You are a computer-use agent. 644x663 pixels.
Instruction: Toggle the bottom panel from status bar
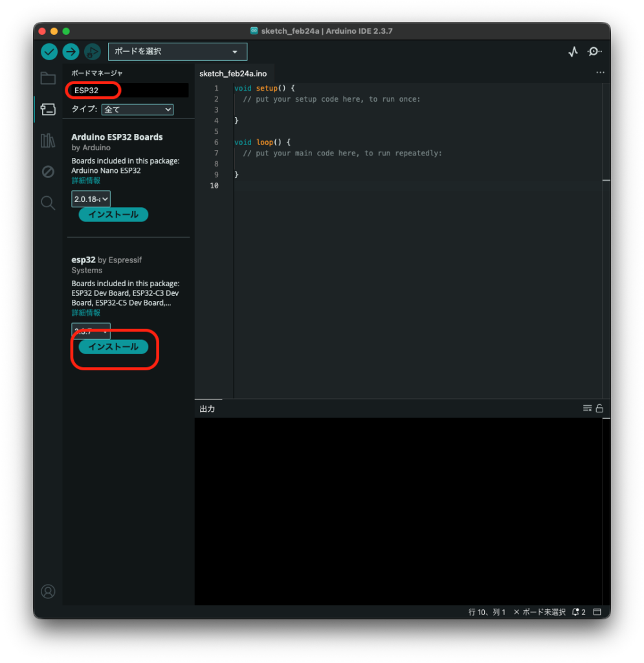coord(597,612)
